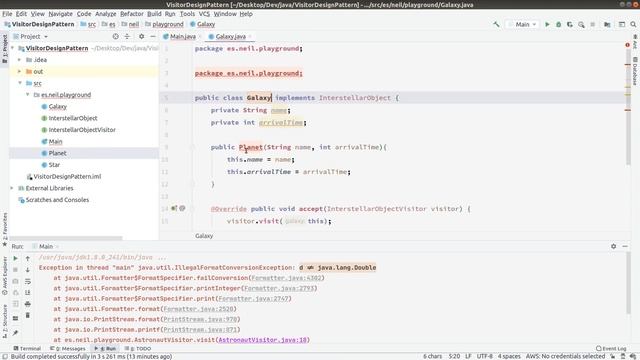Click down the stack trace arrow

coord(28,270)
